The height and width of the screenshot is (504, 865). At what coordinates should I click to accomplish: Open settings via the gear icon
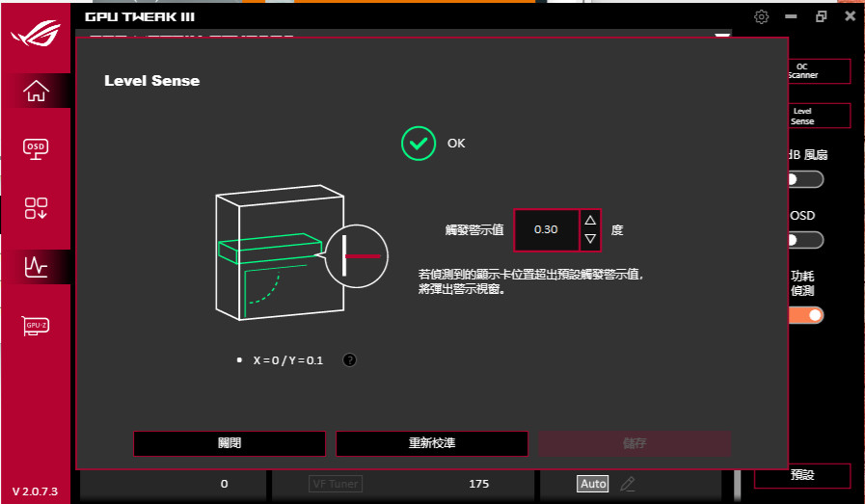coord(762,16)
